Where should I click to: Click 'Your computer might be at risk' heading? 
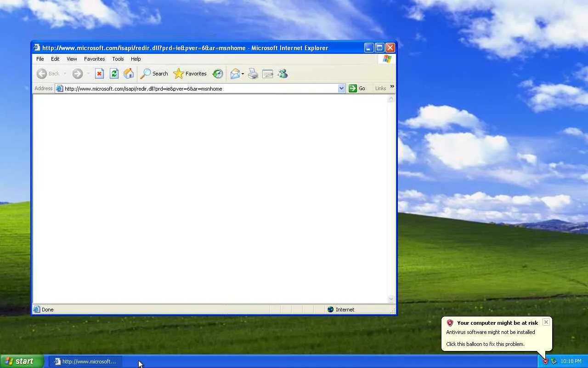[498, 323]
